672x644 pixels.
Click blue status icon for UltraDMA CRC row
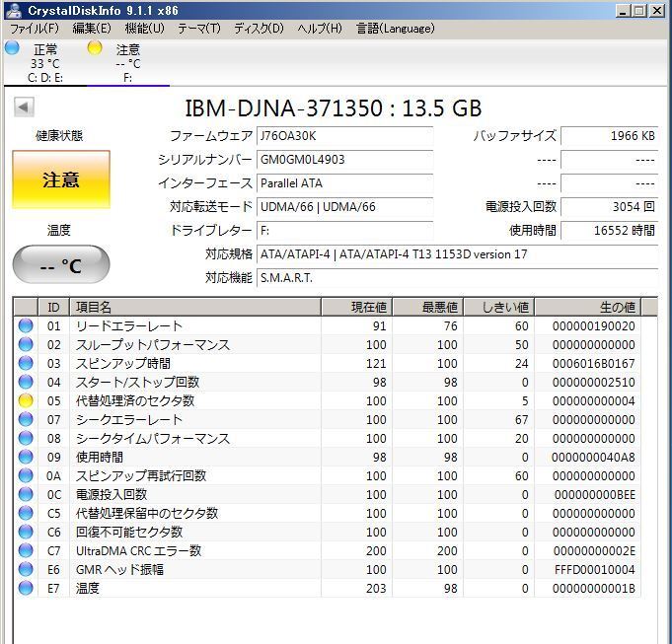26,551
